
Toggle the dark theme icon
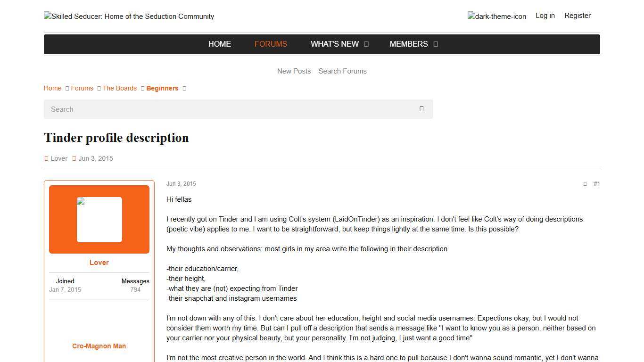(x=497, y=16)
